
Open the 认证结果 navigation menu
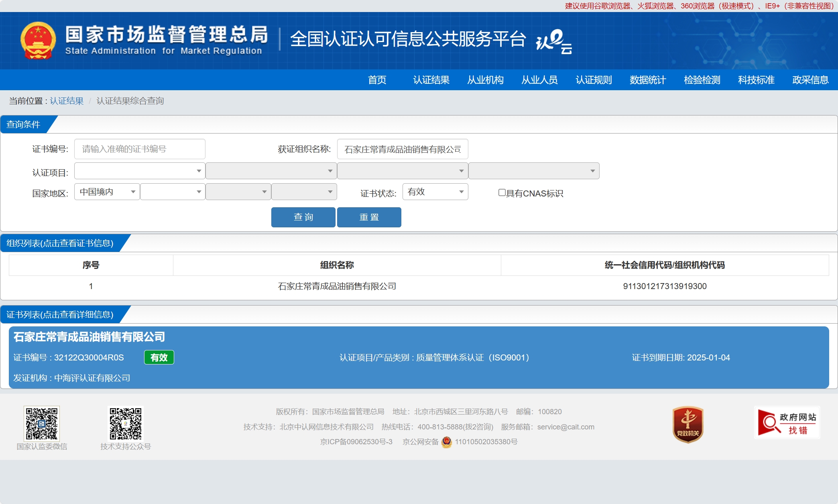click(x=431, y=80)
